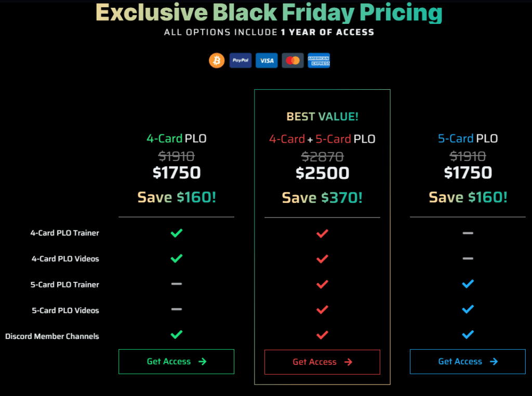Screen dimensions: 532x396
Task: Click green Get Access button for 4-Card PLO
Action: tap(176, 362)
